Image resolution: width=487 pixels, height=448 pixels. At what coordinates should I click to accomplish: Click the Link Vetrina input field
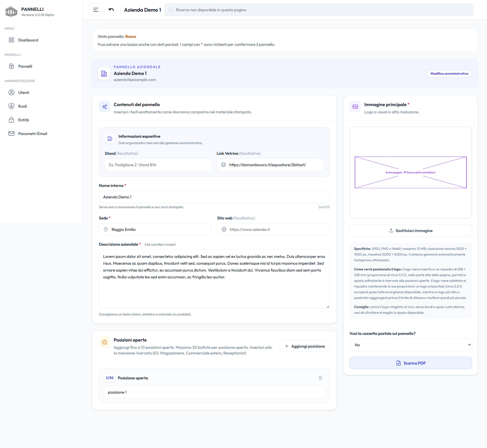pos(270,165)
